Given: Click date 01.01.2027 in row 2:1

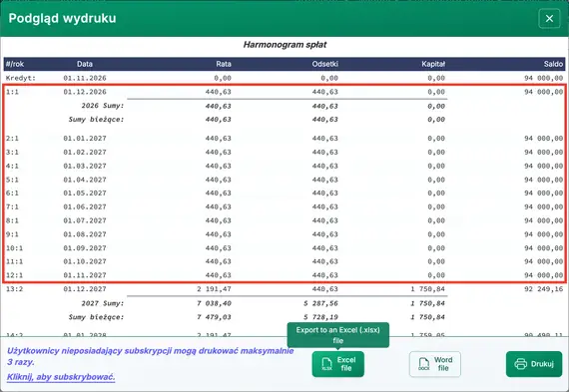Looking at the screenshot, I should [85, 139].
